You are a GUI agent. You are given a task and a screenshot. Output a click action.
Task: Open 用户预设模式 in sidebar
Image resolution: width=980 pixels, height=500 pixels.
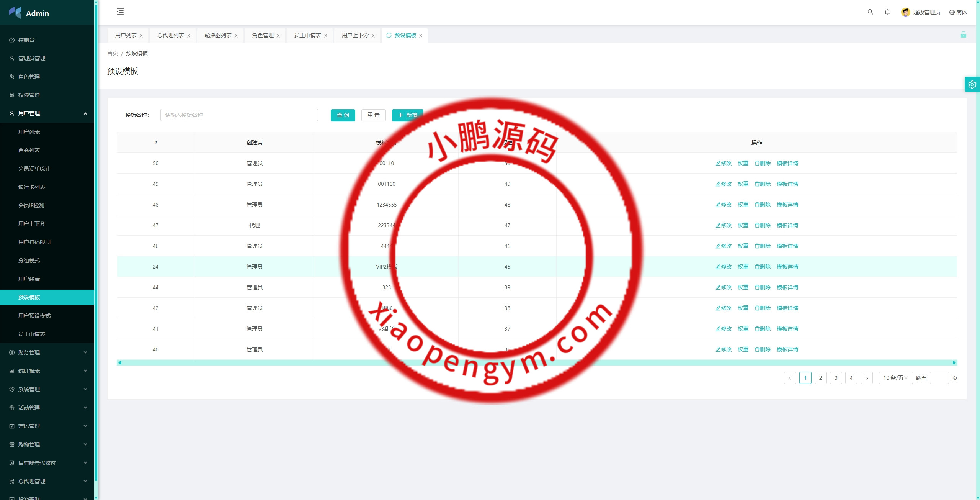(x=34, y=316)
